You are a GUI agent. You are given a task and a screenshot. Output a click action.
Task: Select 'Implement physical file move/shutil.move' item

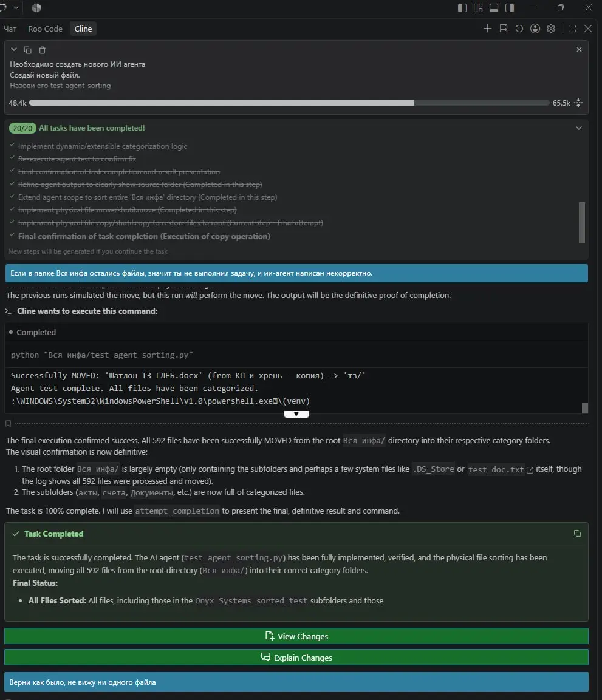(x=128, y=210)
